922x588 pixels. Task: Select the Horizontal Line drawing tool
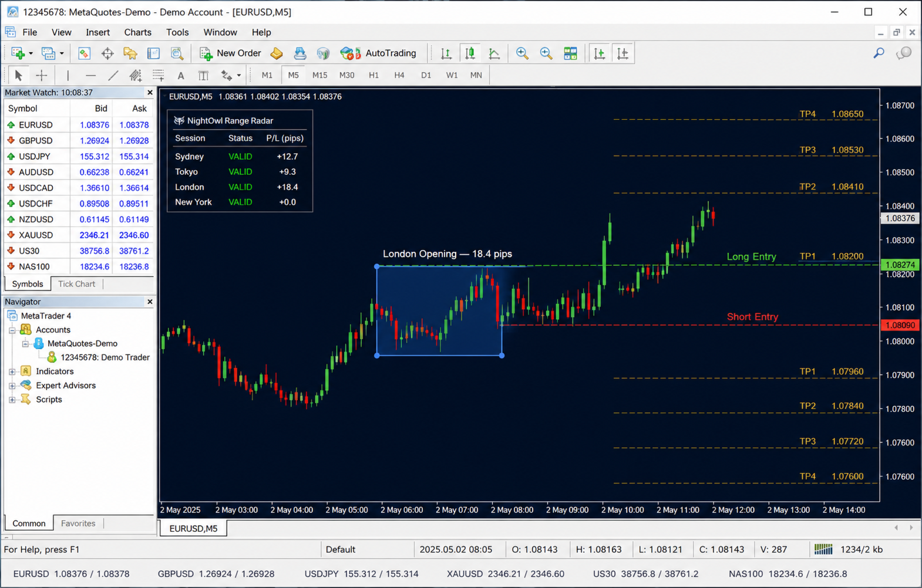point(90,75)
